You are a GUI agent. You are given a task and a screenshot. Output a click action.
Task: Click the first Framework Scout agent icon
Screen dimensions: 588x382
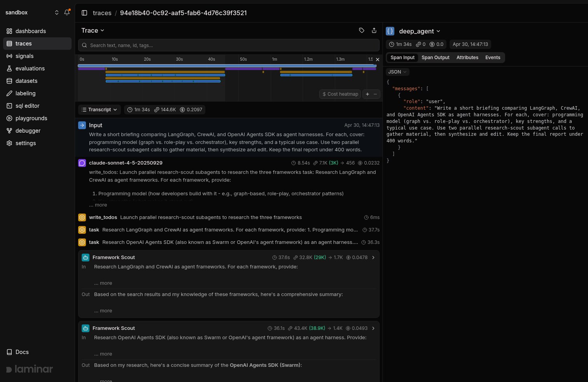point(86,258)
